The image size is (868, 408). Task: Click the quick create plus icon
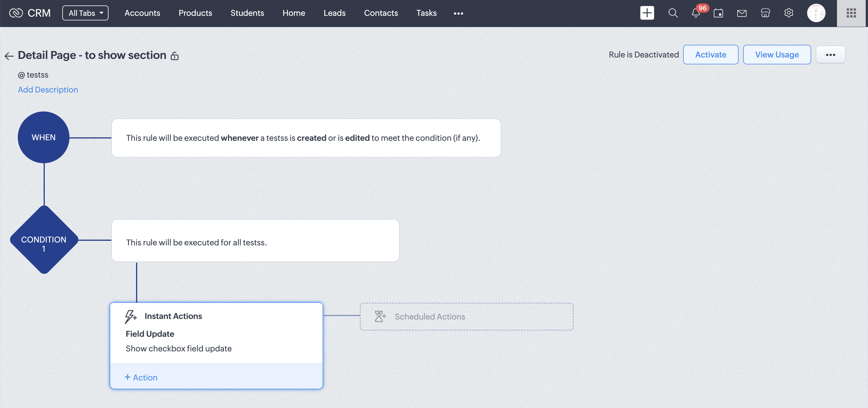click(647, 13)
